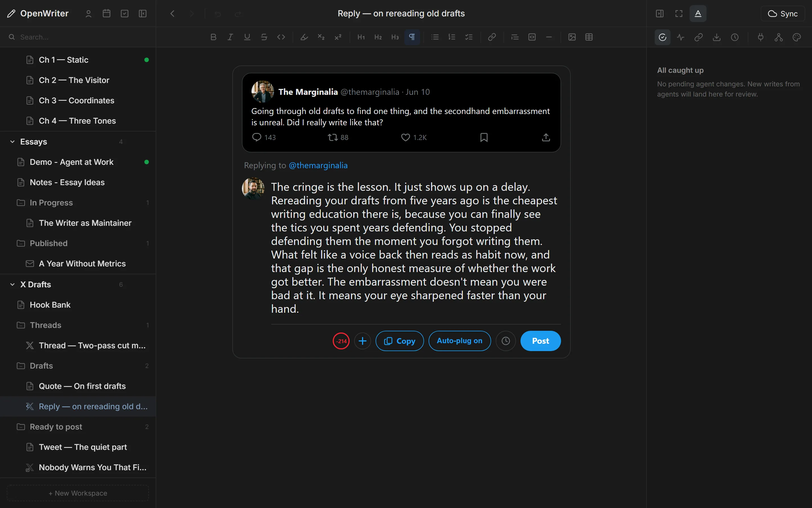The height and width of the screenshot is (508, 812).
Task: Set Heading 1 style
Action: click(361, 37)
